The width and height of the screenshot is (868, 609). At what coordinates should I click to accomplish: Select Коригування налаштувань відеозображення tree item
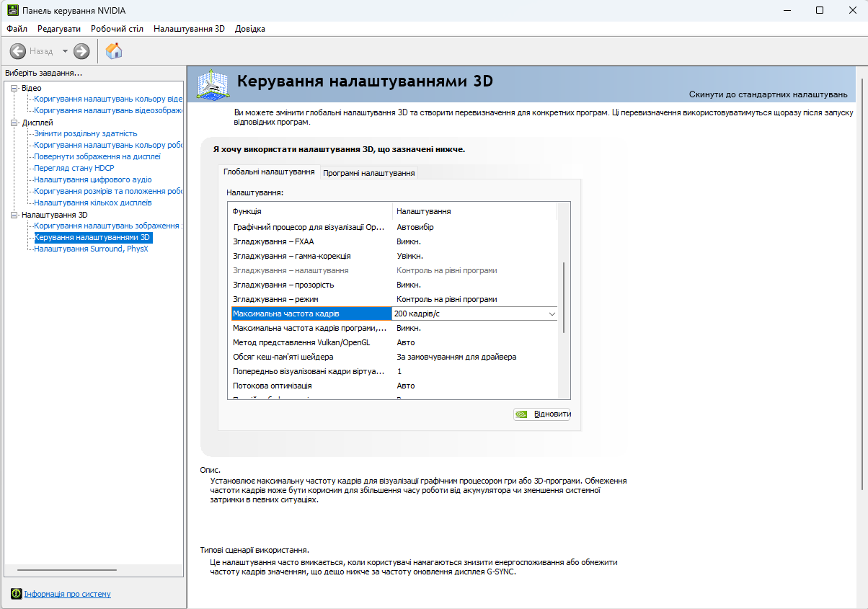(x=108, y=110)
